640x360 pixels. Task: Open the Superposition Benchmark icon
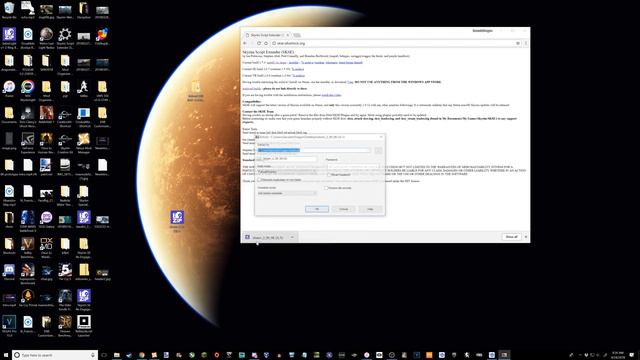pos(28,272)
